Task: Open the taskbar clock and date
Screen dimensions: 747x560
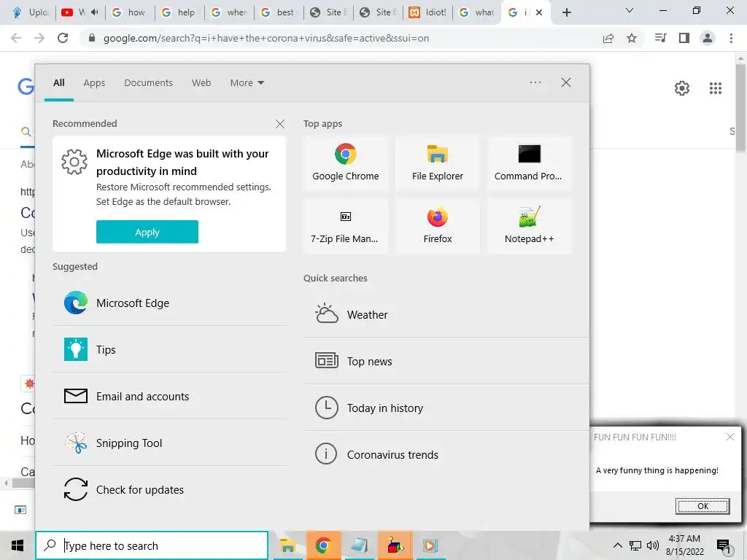Action: 684,545
